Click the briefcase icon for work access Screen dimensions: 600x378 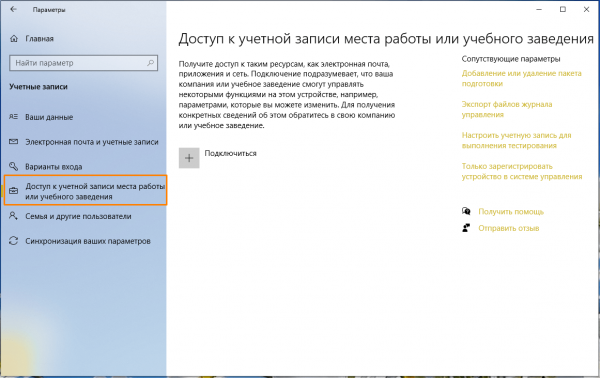[x=13, y=191]
